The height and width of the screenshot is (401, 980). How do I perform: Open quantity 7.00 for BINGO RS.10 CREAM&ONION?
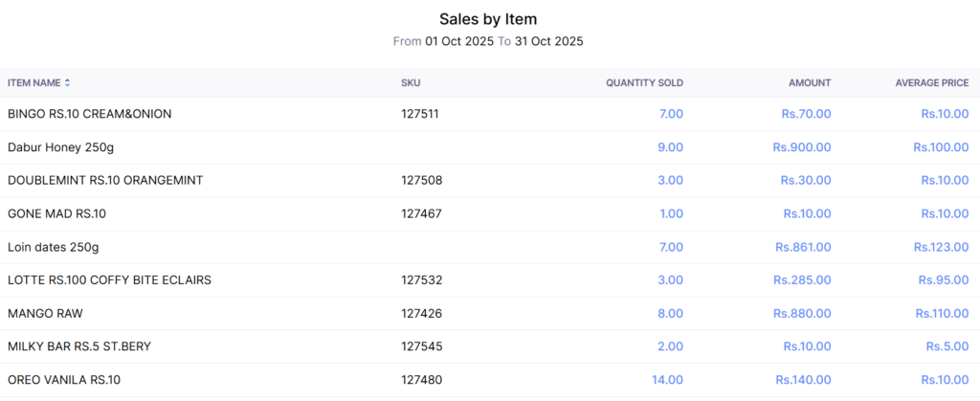671,114
